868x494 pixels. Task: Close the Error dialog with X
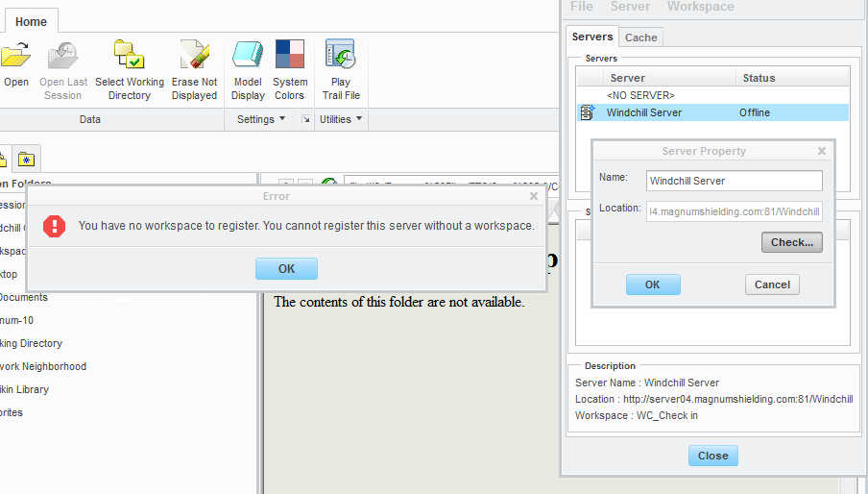click(x=534, y=196)
